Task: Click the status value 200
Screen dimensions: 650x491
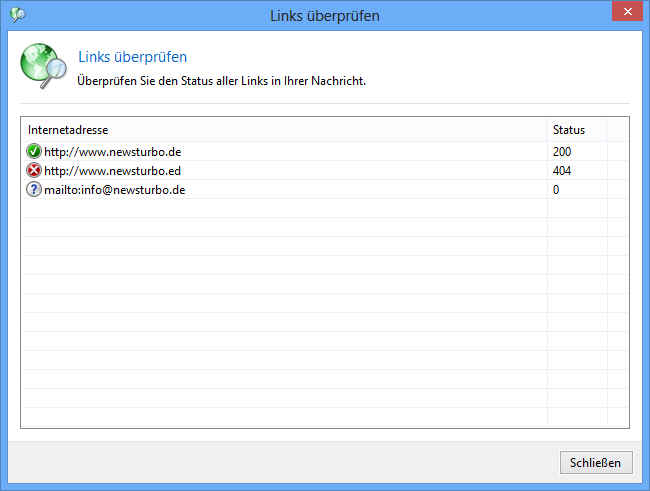Action: click(x=562, y=152)
